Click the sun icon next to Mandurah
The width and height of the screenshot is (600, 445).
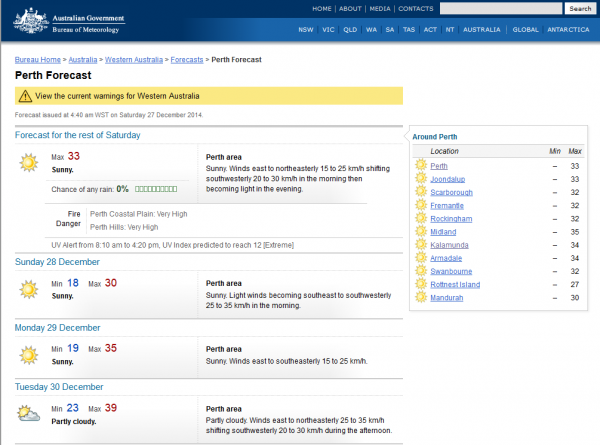pyautogui.click(x=421, y=298)
